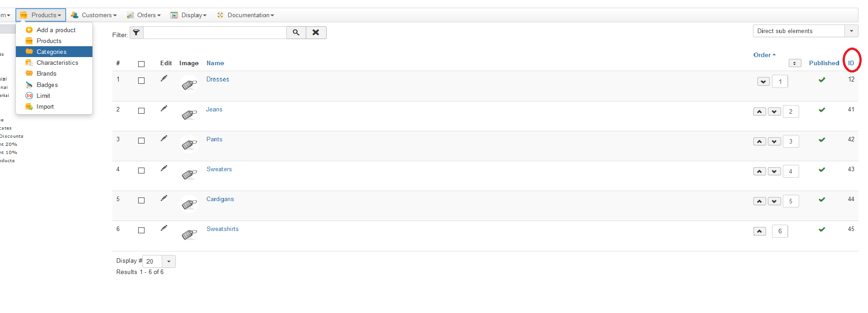Image resolution: width=868 pixels, height=313 pixels.
Task: Tick the checkbox for Cardigans row
Action: 141,200
